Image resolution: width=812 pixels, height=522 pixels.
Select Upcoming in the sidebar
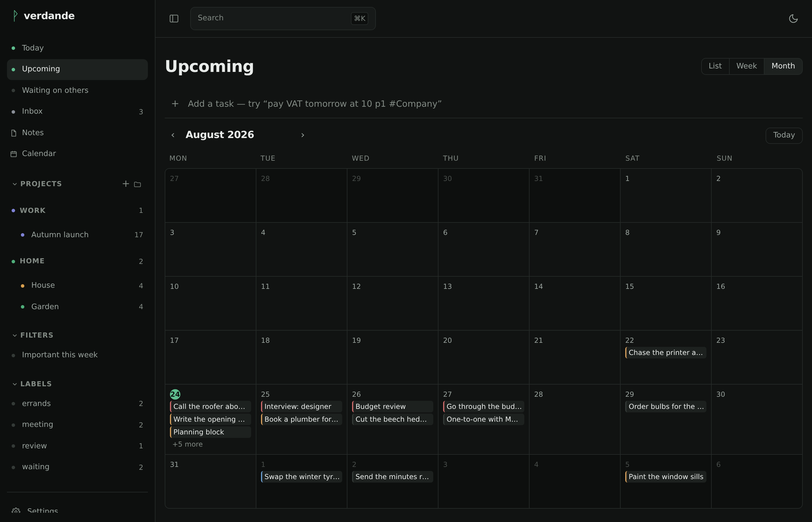click(77, 69)
